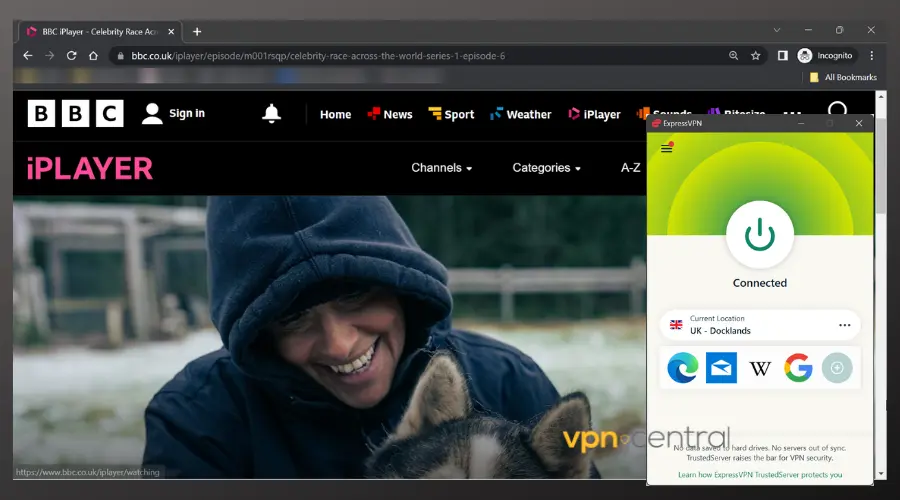Click the pink iPLAYER logo

click(90, 169)
